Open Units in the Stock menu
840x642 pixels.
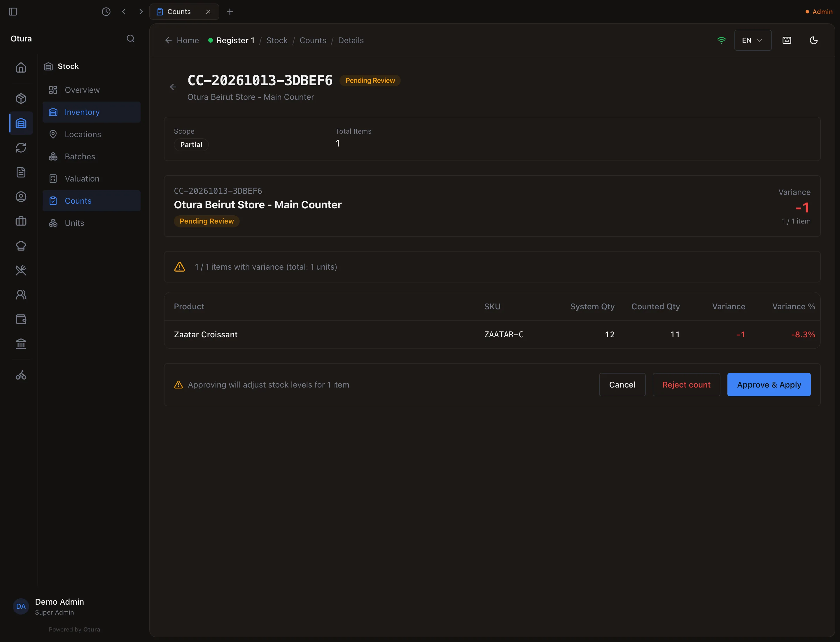[x=92, y=223]
